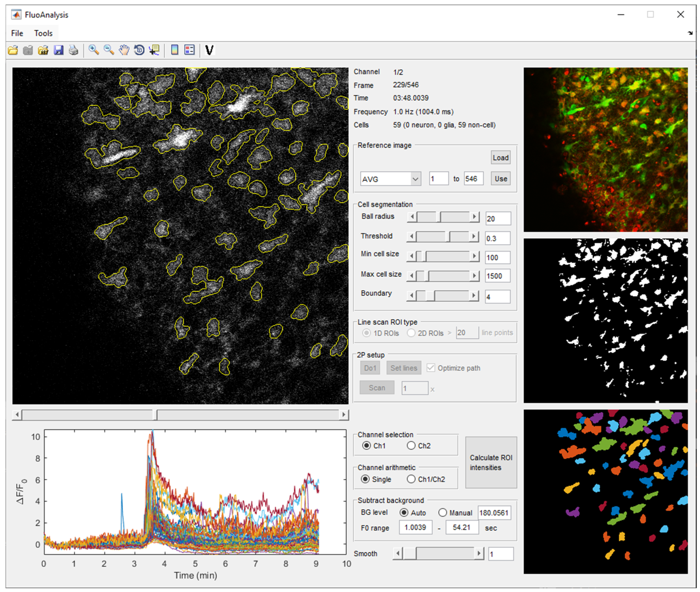This screenshot has width=700, height=592.
Task: Select the Zoom In tool
Action: [x=93, y=50]
